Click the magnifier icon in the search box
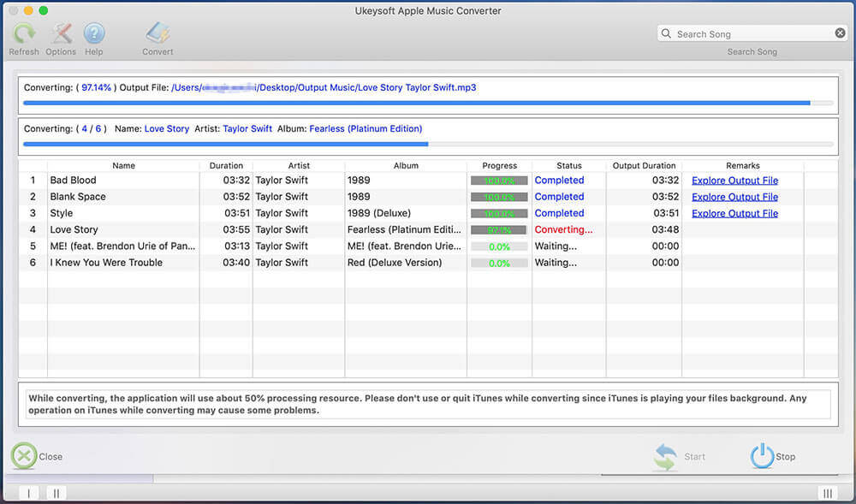 coord(666,34)
